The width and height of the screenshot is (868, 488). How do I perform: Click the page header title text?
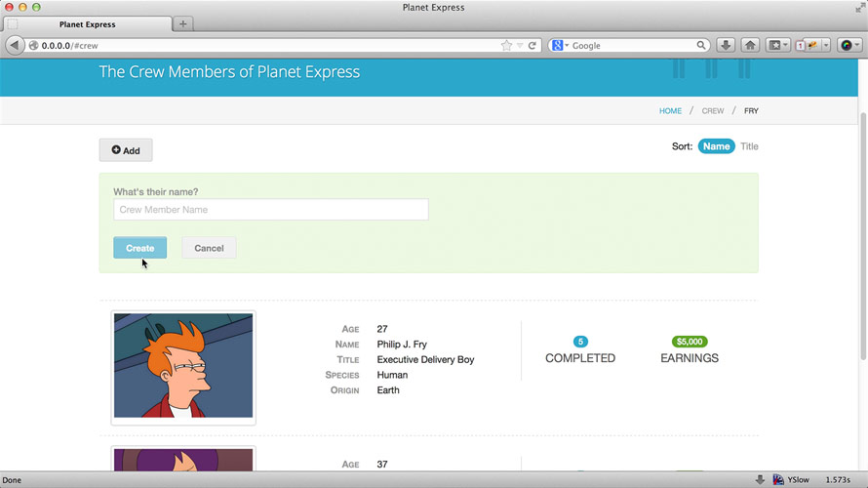pos(229,72)
